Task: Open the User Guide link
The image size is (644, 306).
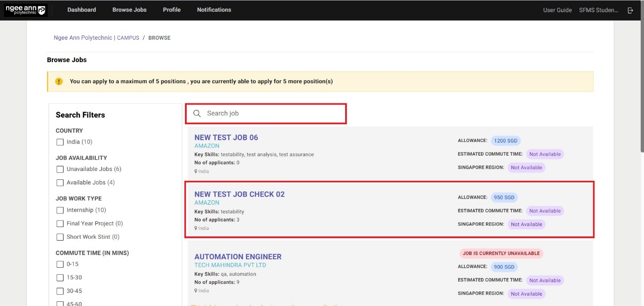Action: (x=557, y=10)
